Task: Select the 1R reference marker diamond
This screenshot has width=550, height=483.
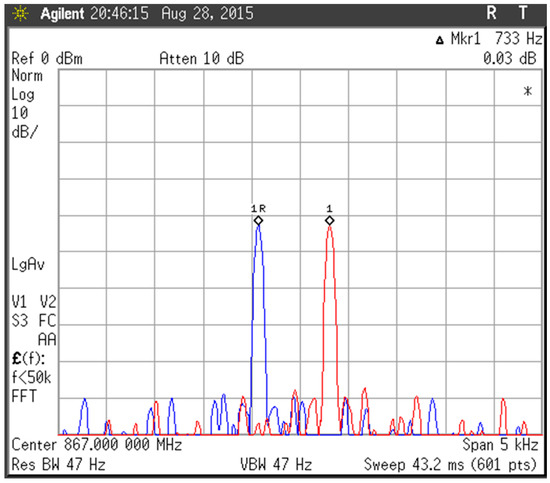Action: point(258,220)
